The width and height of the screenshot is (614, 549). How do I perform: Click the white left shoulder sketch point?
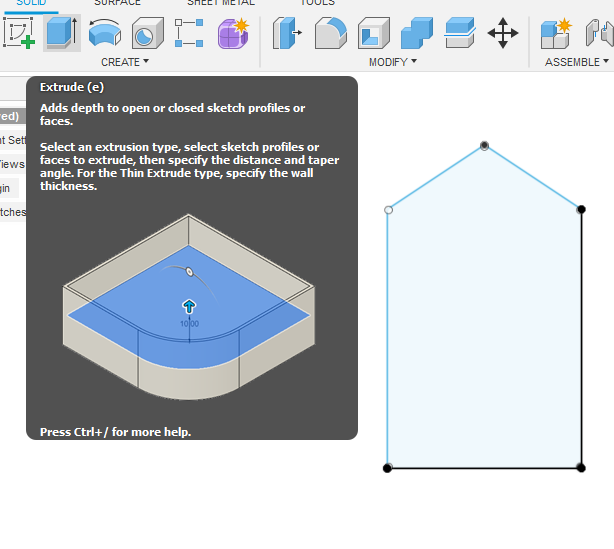[388, 210]
